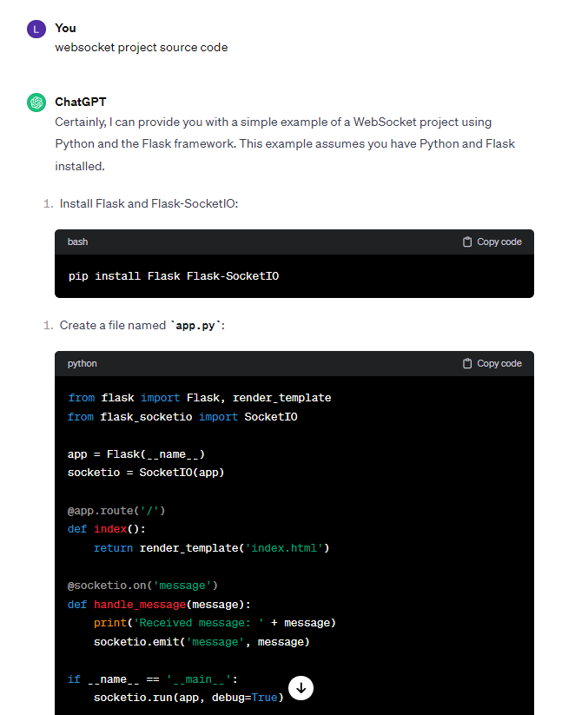This screenshot has width=588, height=715.
Task: Click the "@socketio.on('message')" decorator line
Action: coord(142,586)
